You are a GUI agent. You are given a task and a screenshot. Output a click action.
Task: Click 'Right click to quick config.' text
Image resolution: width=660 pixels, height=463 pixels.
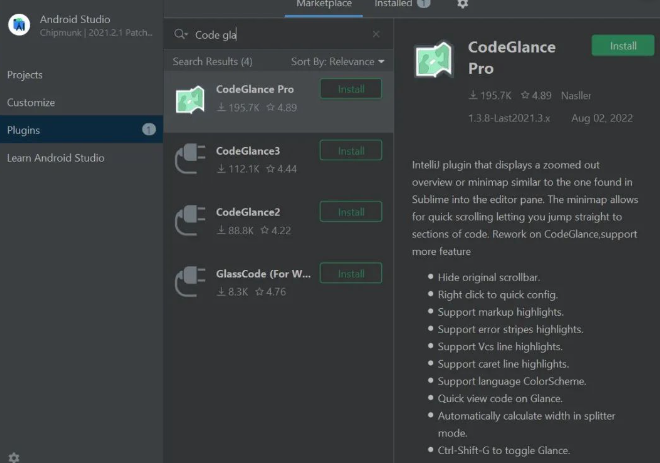498,295
